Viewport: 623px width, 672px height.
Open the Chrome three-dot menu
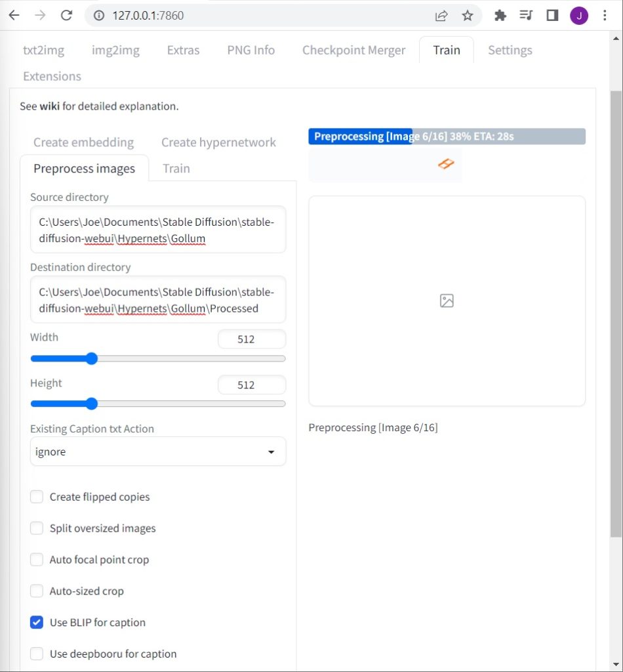click(x=605, y=16)
